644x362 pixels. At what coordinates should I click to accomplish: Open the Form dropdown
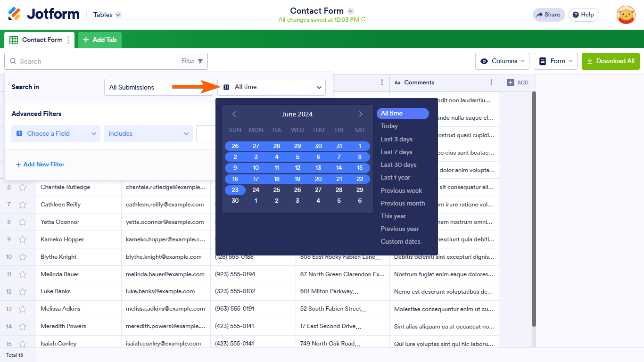tap(555, 61)
